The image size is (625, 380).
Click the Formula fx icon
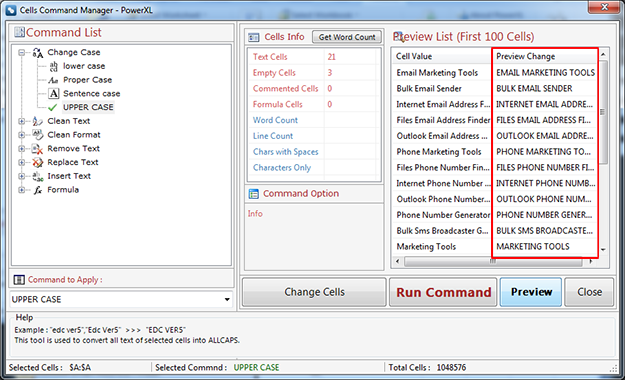(x=37, y=190)
